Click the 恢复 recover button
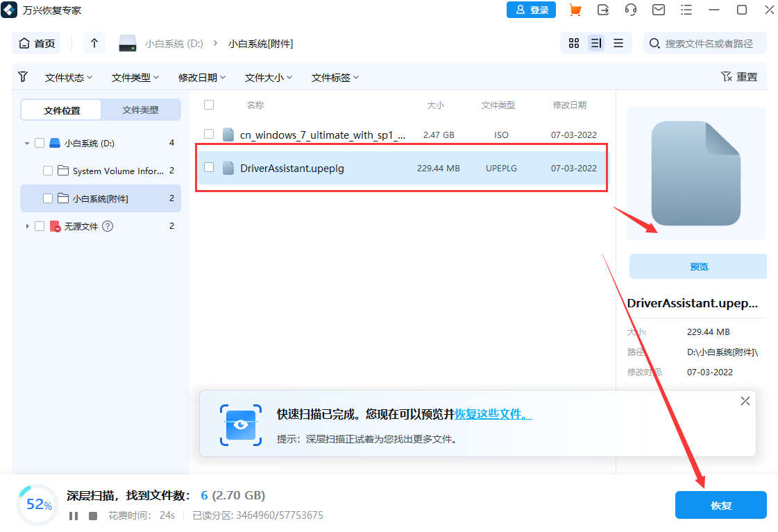Viewport: 778px width, 532px height. [x=720, y=505]
